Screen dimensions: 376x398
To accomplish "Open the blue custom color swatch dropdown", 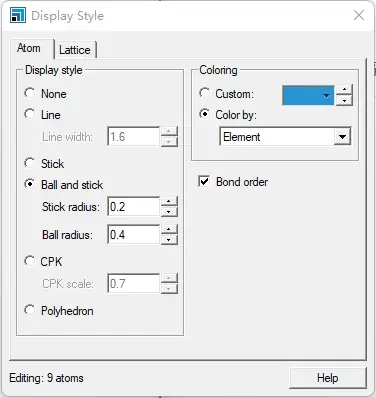I will tap(308, 96).
